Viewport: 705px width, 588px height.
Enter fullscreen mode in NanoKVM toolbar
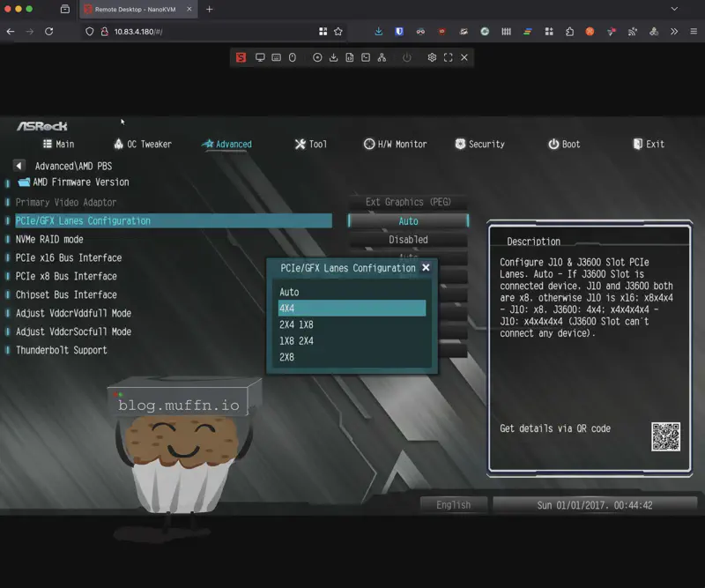pyautogui.click(x=448, y=57)
